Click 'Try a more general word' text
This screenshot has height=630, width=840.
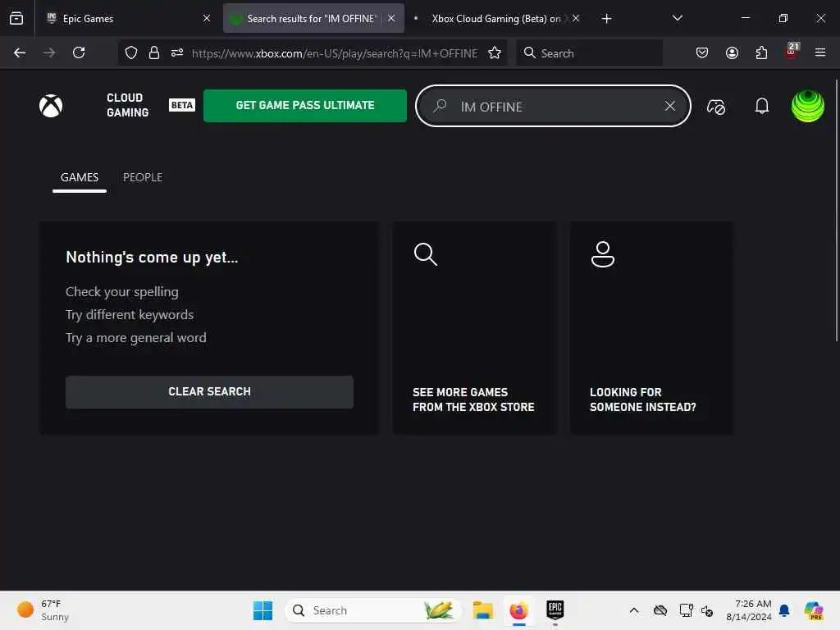click(136, 338)
